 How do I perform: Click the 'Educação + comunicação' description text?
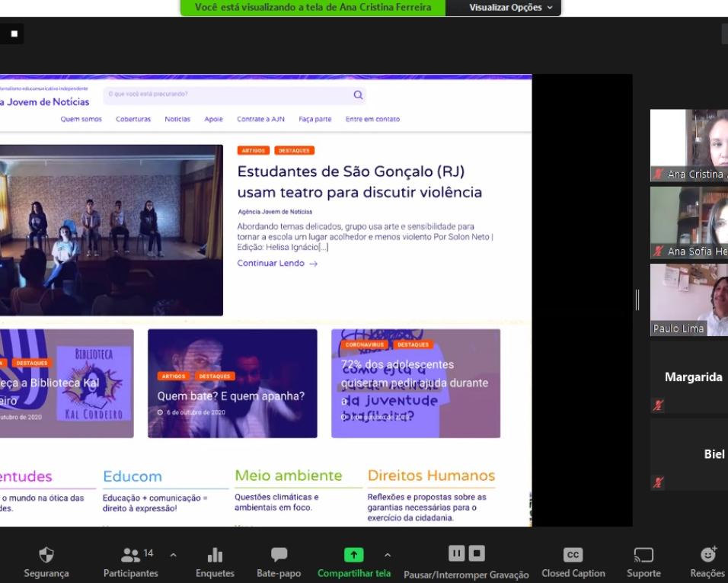[x=155, y=503]
